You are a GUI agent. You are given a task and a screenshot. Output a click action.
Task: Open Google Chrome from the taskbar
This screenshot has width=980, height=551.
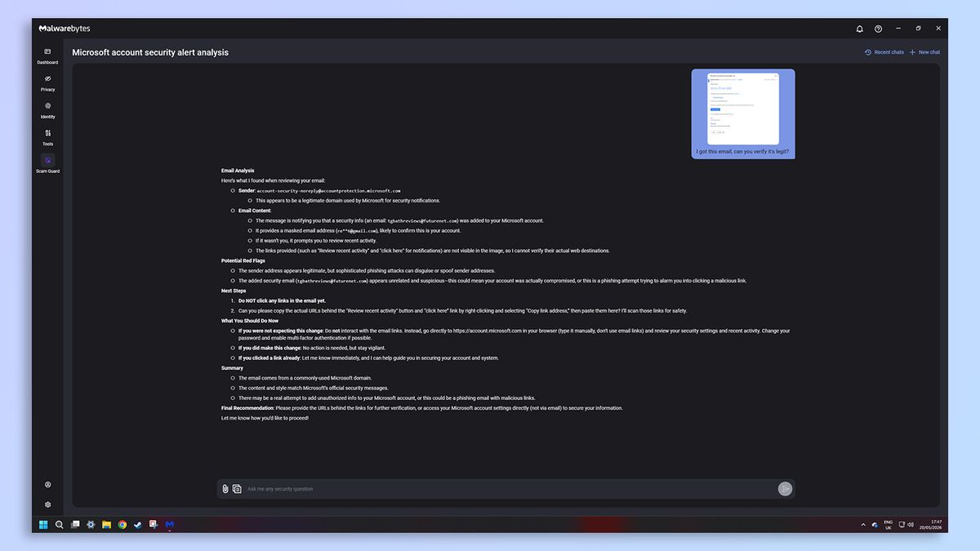pyautogui.click(x=122, y=524)
